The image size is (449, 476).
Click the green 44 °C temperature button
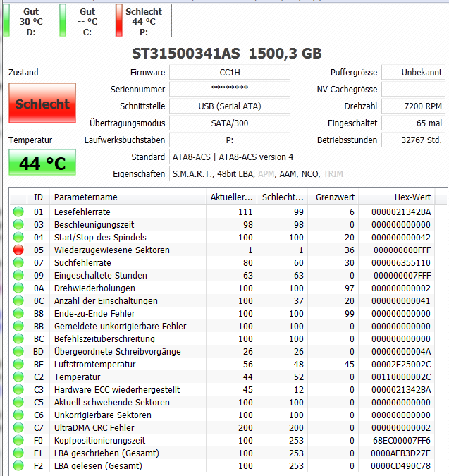click(x=42, y=162)
